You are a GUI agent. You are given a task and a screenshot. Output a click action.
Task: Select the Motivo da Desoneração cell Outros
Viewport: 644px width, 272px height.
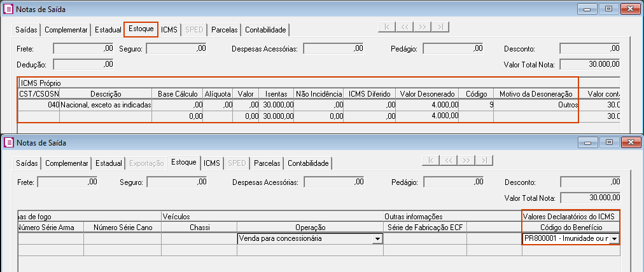(x=535, y=105)
